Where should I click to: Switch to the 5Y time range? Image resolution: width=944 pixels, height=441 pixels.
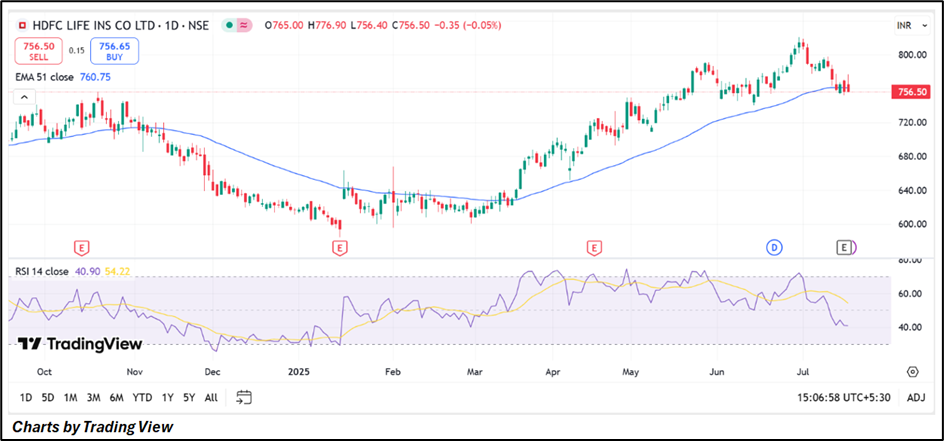[187, 398]
